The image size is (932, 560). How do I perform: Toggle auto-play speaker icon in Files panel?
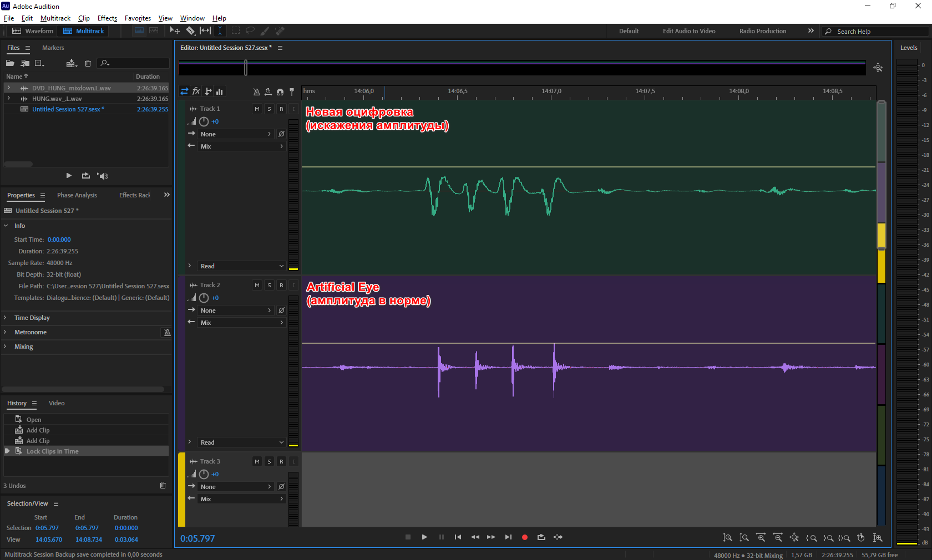pyautogui.click(x=103, y=176)
